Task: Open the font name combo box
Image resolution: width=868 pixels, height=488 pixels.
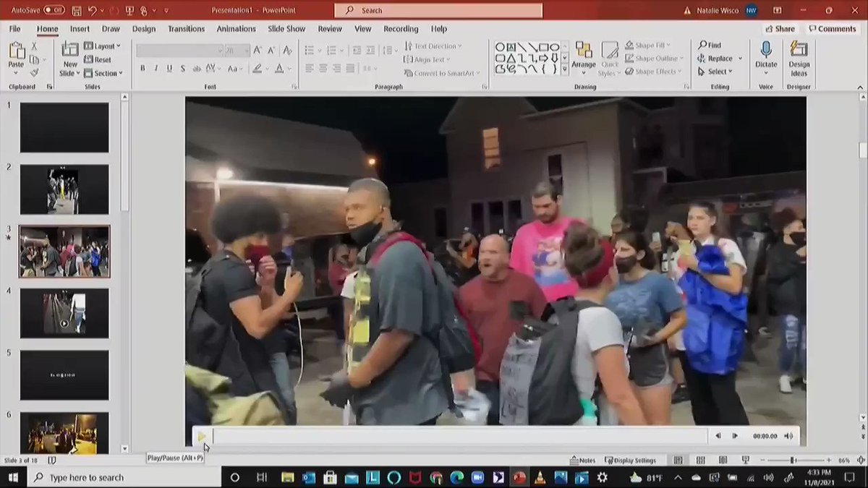Action: (x=179, y=51)
